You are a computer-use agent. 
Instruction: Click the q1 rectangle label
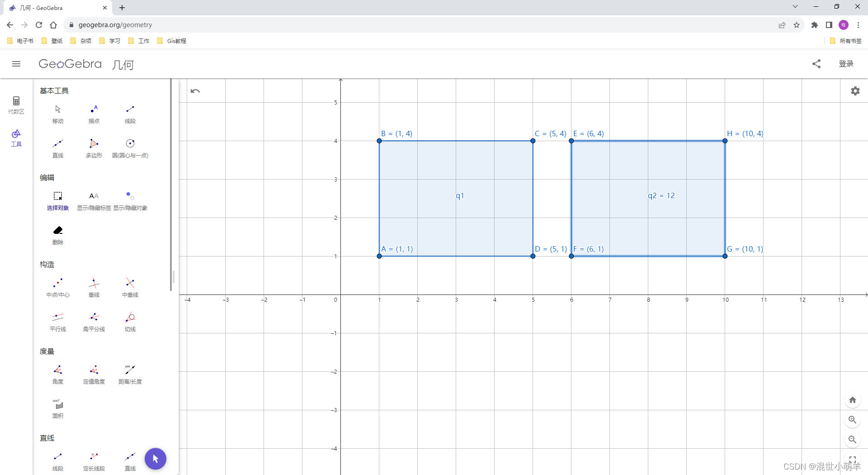(460, 195)
